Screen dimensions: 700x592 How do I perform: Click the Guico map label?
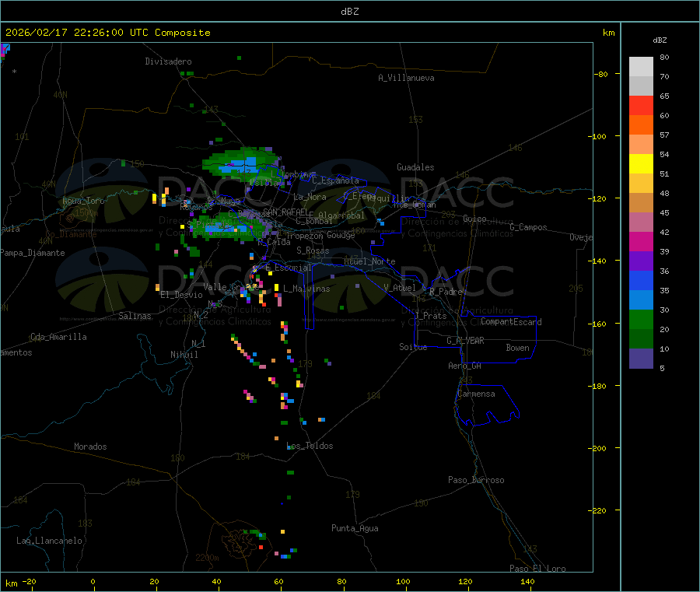(474, 219)
